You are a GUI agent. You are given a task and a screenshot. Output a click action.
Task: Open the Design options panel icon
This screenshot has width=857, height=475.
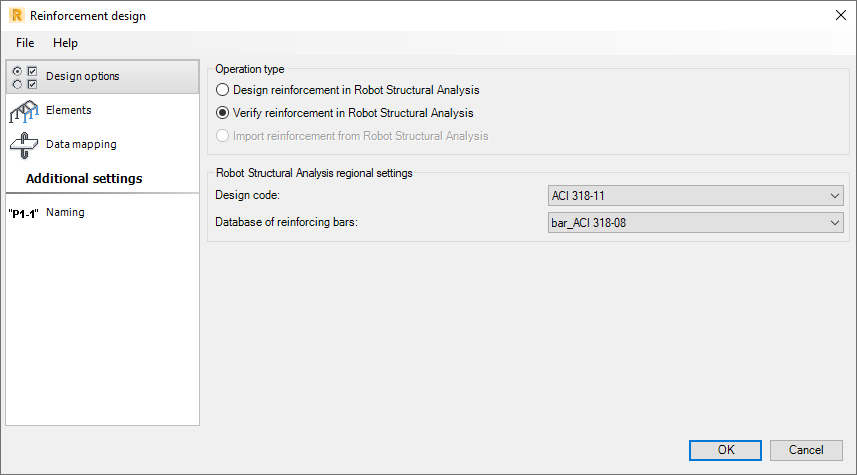25,77
